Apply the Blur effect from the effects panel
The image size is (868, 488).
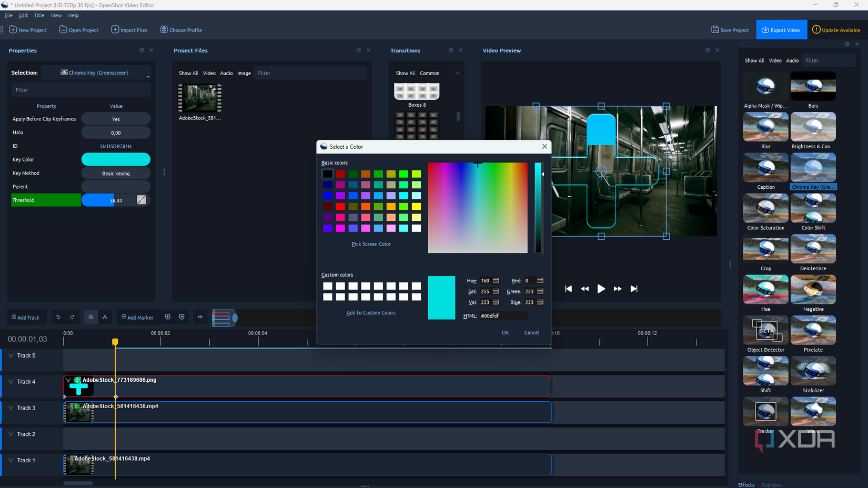(x=765, y=126)
